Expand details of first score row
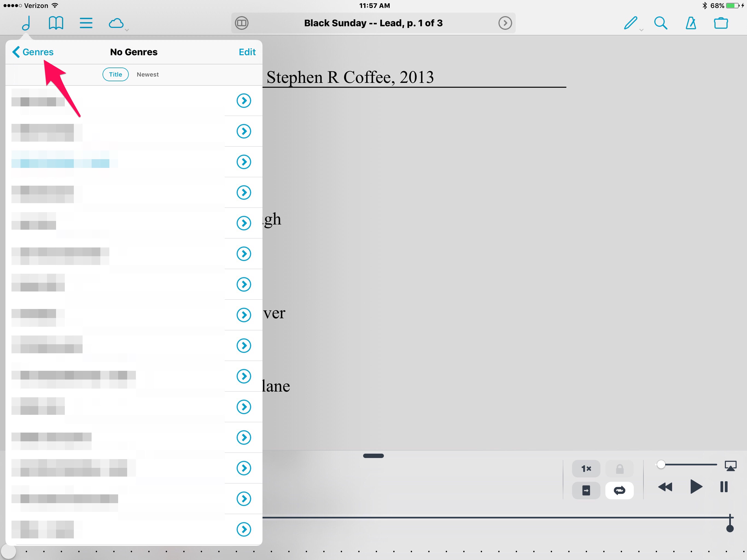This screenshot has height=560, width=747. pos(243,100)
